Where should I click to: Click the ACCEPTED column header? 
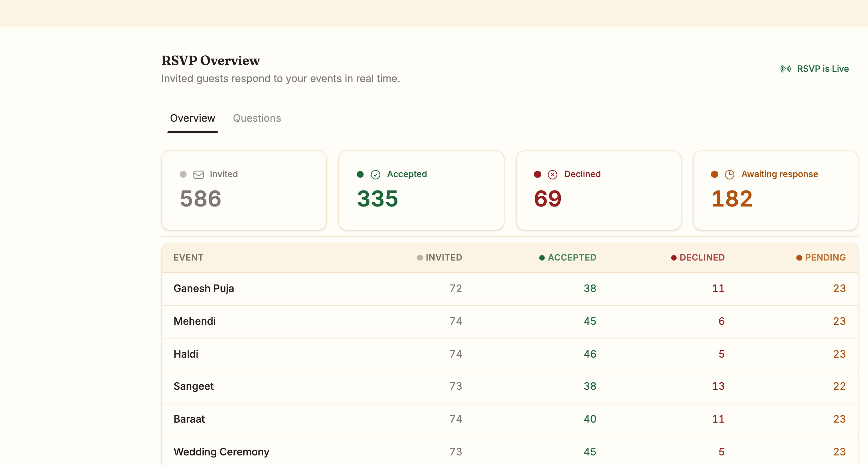(568, 257)
